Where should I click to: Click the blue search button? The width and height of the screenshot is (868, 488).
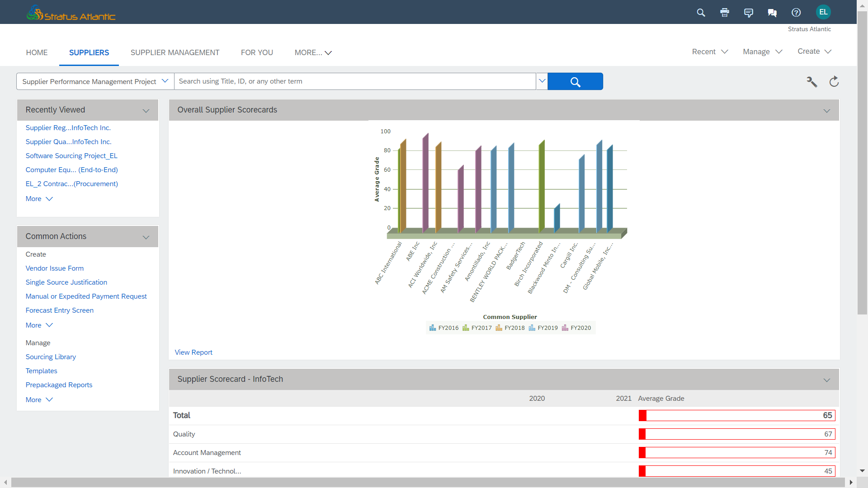point(575,81)
